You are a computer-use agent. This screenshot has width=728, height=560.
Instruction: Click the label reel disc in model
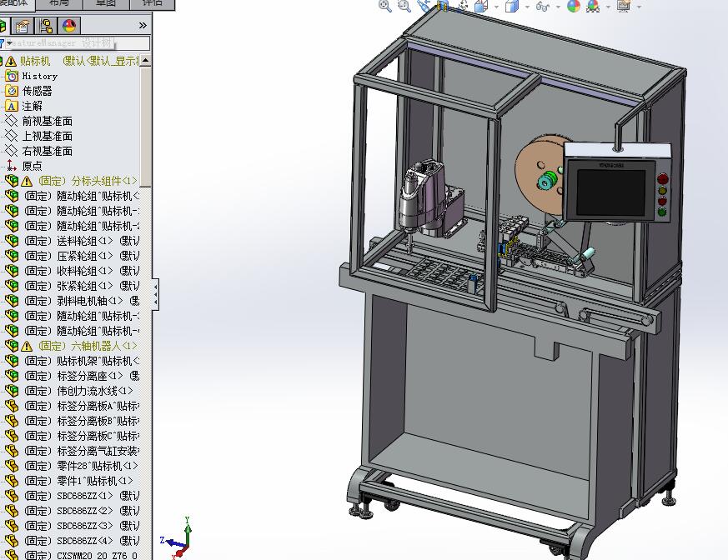tap(539, 178)
